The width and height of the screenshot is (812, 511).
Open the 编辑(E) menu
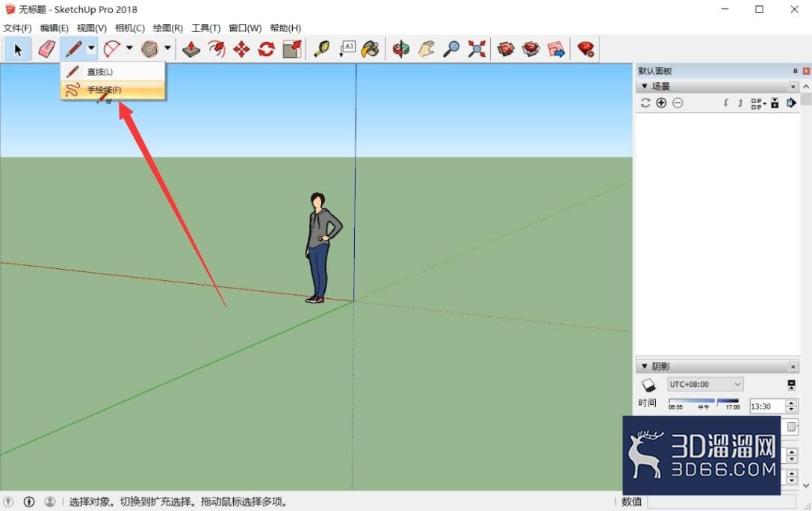(x=54, y=28)
